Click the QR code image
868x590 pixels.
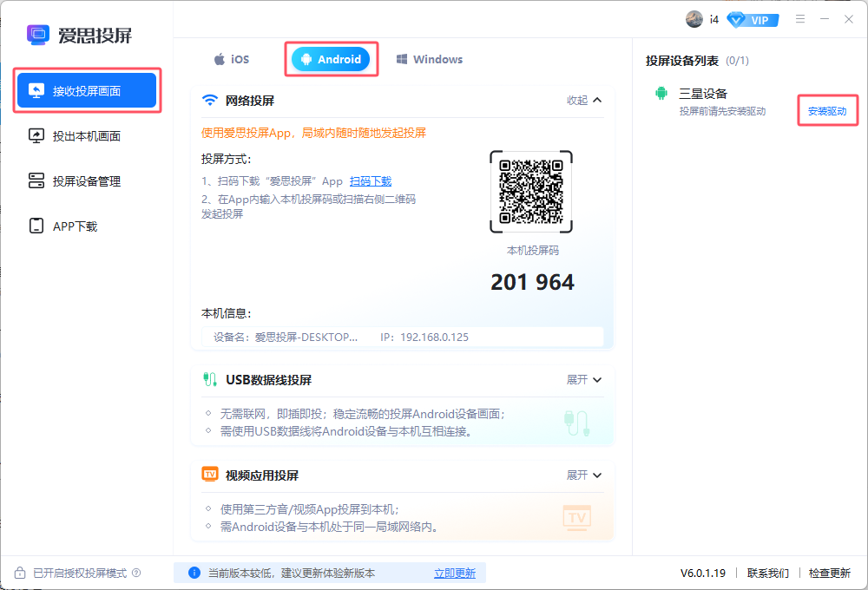(x=531, y=192)
